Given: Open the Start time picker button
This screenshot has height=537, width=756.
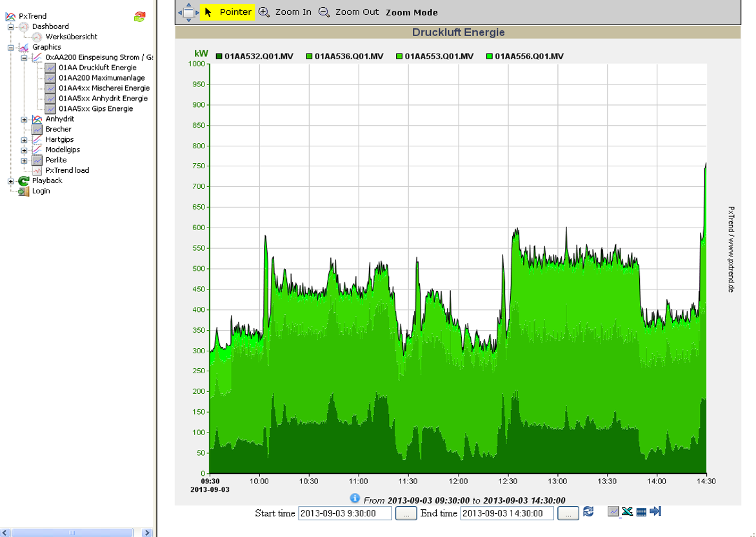Looking at the screenshot, I should 406,513.
